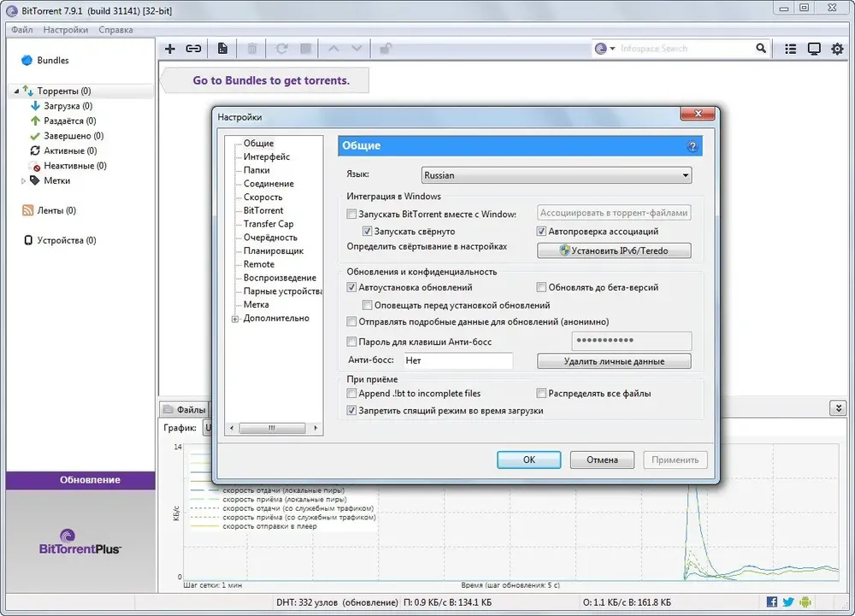
Task: Select Скорость in settings tree
Action: click(x=262, y=197)
